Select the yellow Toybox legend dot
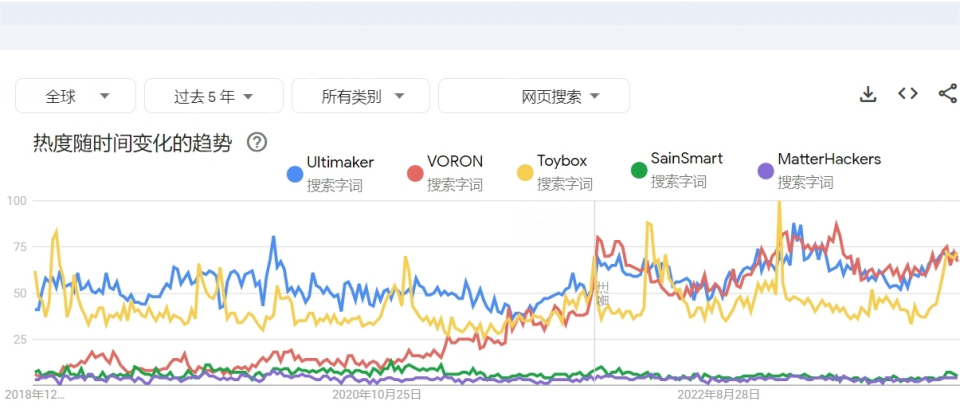The height and width of the screenshot is (417, 960). (524, 173)
